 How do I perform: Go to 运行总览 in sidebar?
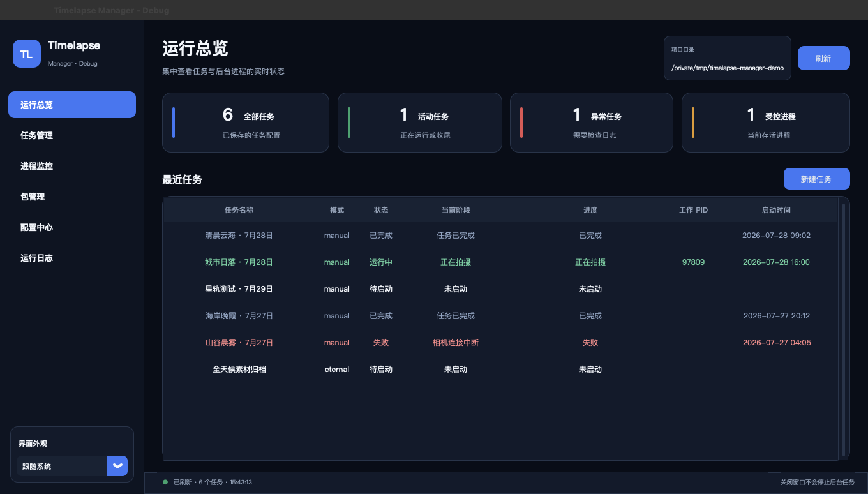click(x=72, y=105)
